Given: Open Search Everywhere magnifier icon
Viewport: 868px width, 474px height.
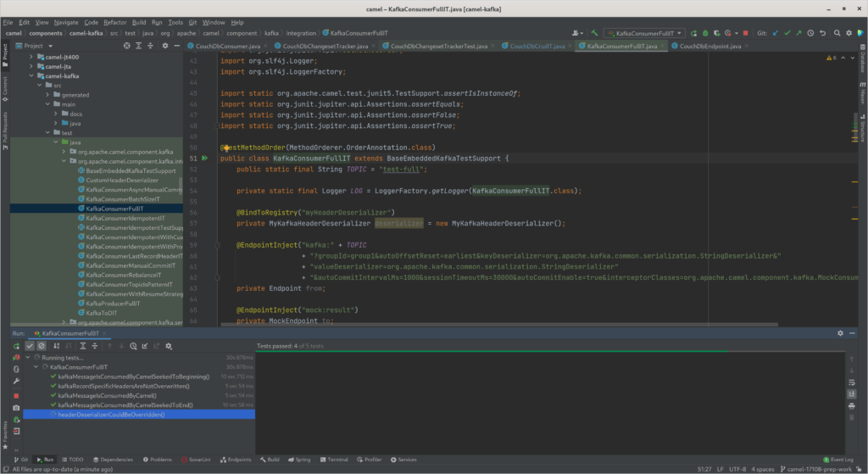Looking at the screenshot, I should (837, 33).
